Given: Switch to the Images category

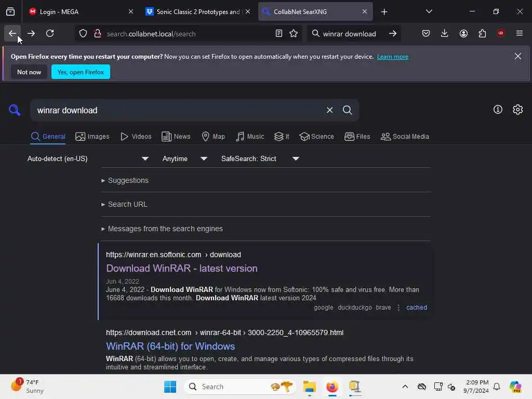Looking at the screenshot, I should pos(92,137).
